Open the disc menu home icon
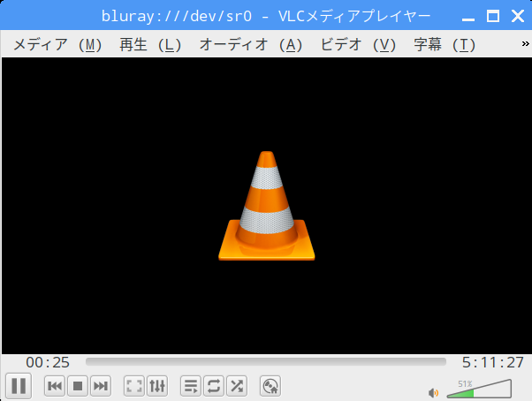The height and width of the screenshot is (401, 532). tap(270, 386)
